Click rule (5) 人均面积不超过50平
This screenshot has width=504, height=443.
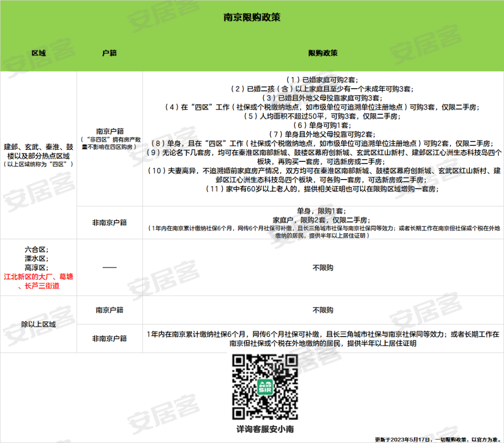click(x=322, y=116)
